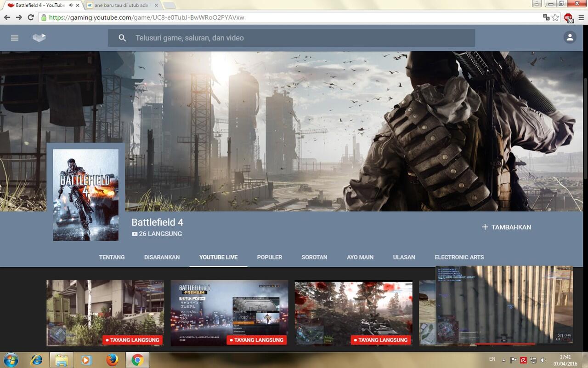Switch to the 'ane baru tau' browser tab
Screen dimensions: 588x368
click(123, 5)
